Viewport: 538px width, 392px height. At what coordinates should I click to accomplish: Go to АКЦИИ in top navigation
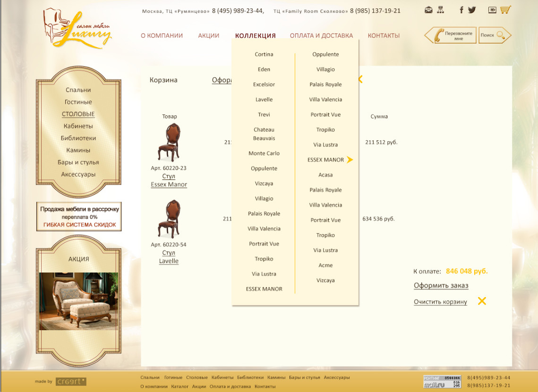click(208, 36)
